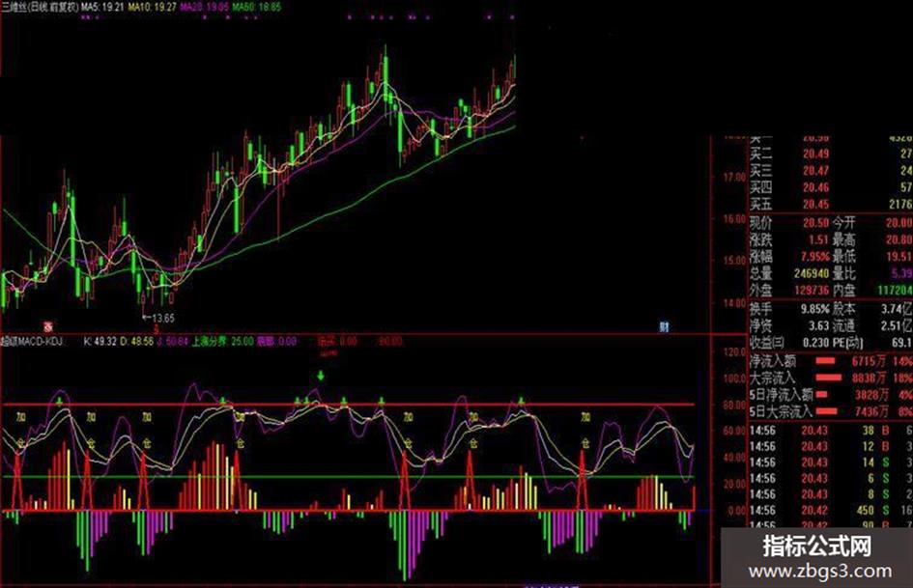
Task: Select the 13.65 low price label
Action: (x=162, y=318)
